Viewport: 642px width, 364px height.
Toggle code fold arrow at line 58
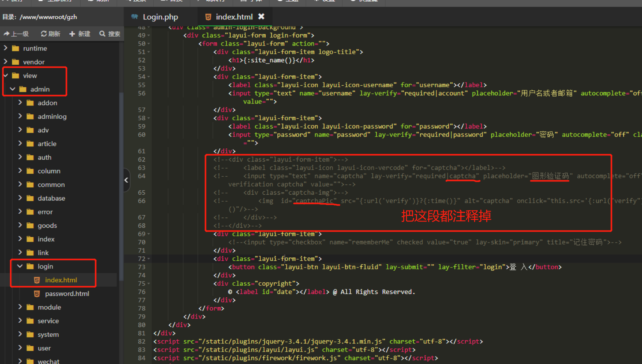[149, 118]
